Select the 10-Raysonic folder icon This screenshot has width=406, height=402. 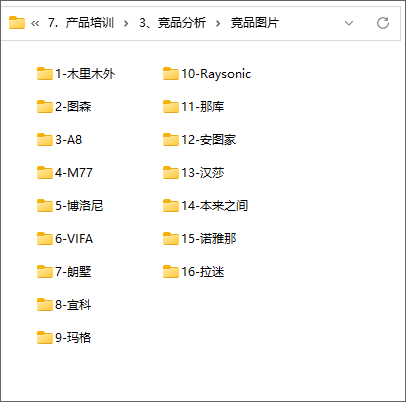171,74
